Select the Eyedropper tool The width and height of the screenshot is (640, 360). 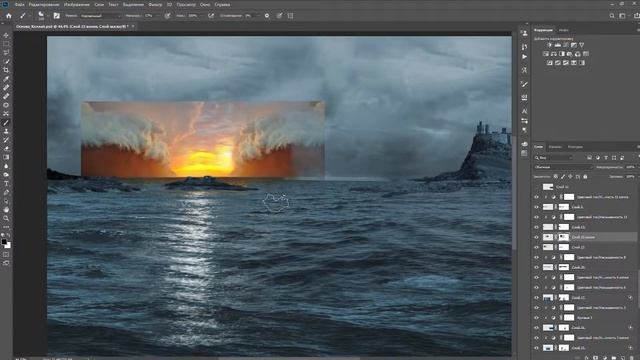pyautogui.click(x=6, y=79)
